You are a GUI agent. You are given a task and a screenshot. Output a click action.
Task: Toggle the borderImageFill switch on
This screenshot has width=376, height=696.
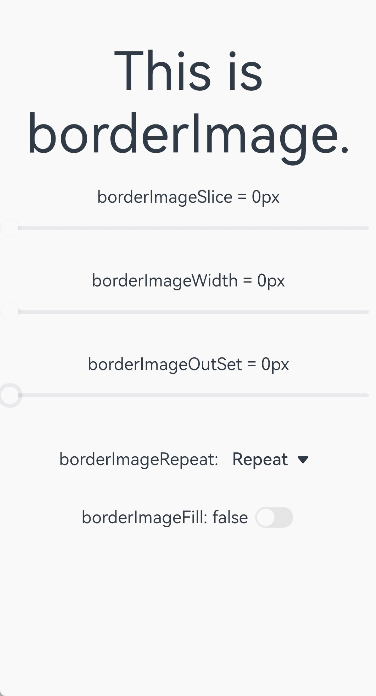coord(274,518)
